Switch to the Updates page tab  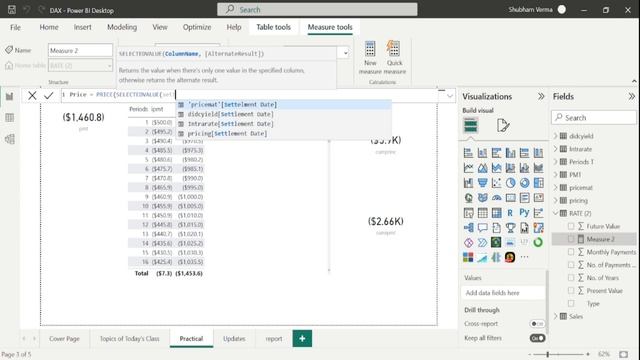pyautogui.click(x=234, y=339)
